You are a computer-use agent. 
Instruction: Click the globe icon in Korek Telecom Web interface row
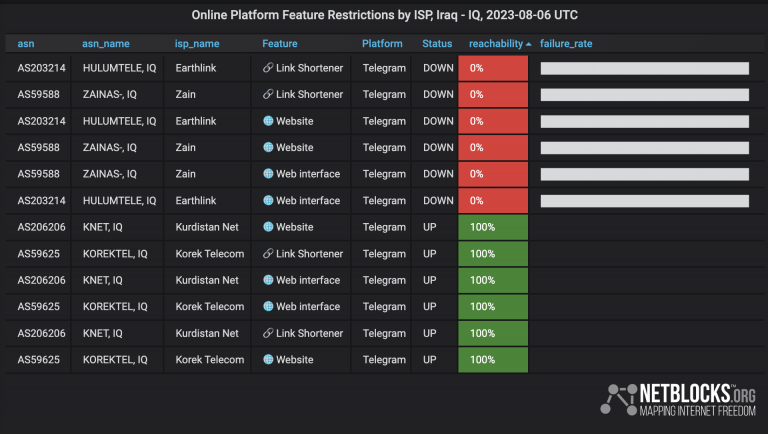pyautogui.click(x=268, y=307)
